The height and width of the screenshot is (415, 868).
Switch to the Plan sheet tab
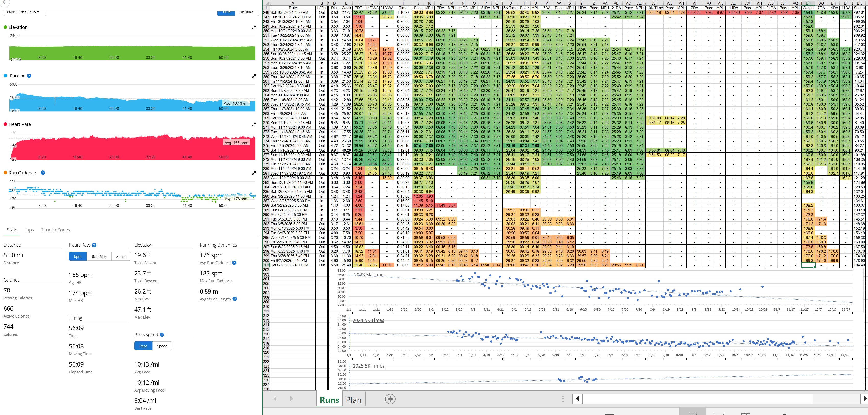tap(354, 400)
